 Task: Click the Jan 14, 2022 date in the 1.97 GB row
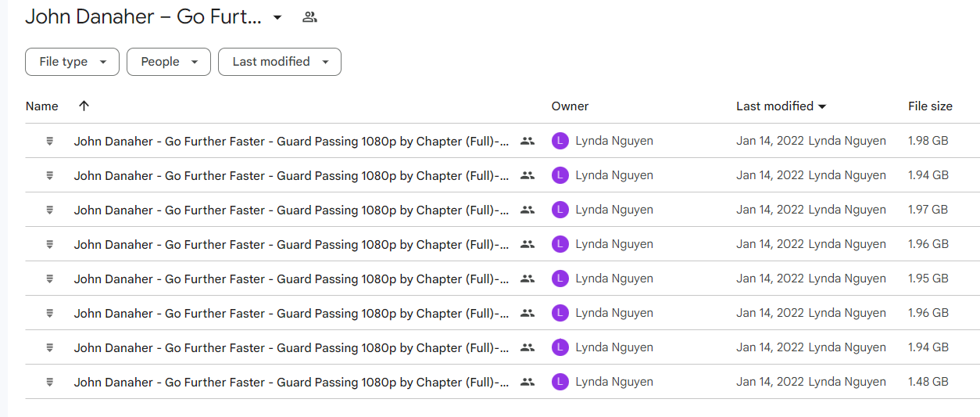(770, 210)
